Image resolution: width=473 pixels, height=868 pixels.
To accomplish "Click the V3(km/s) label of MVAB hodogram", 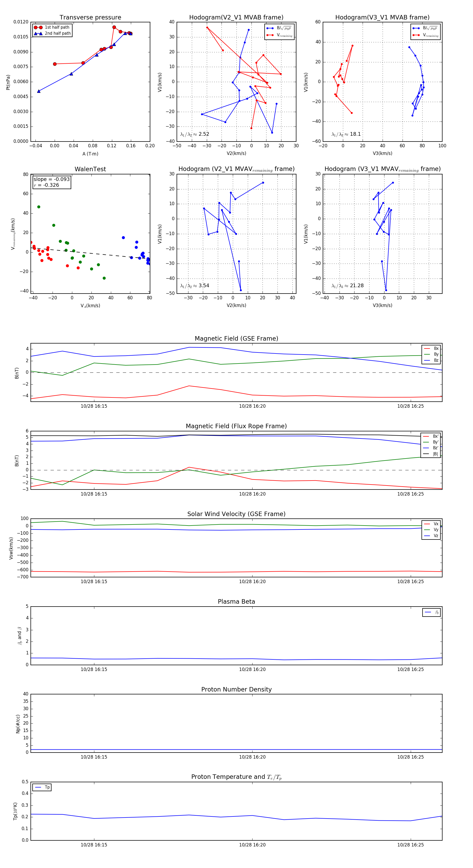I will click(382, 153).
